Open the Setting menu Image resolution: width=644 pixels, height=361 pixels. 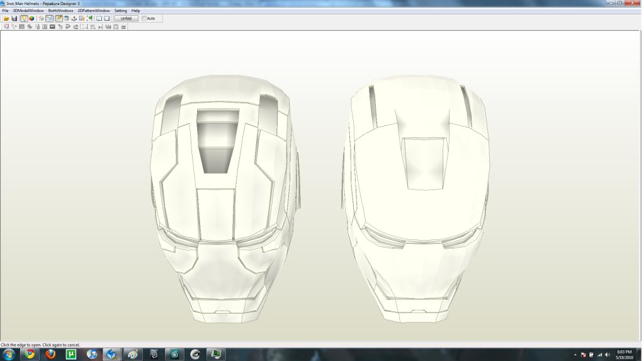pyautogui.click(x=120, y=11)
